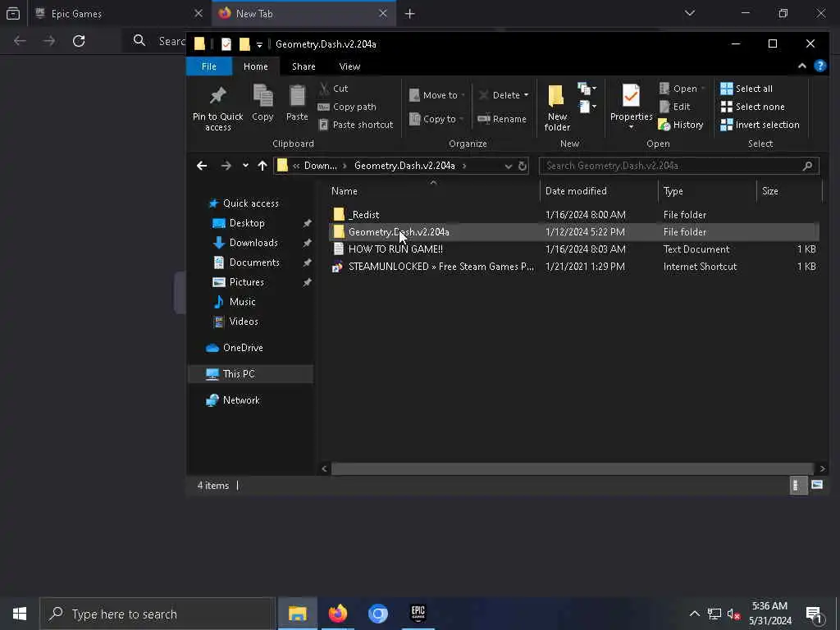Screen dimensions: 840x630
Task: Open recent locations dropdown arrow
Action: coord(245,166)
